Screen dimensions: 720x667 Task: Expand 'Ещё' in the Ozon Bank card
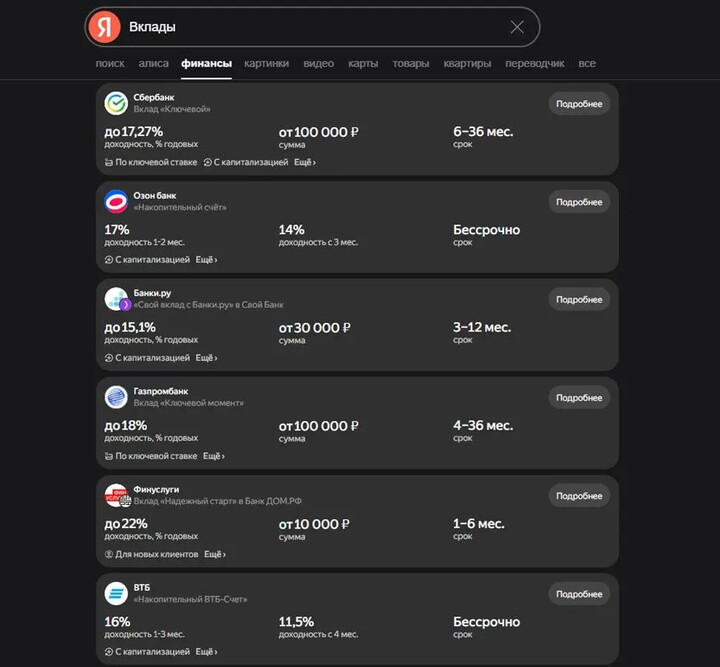tap(206, 260)
